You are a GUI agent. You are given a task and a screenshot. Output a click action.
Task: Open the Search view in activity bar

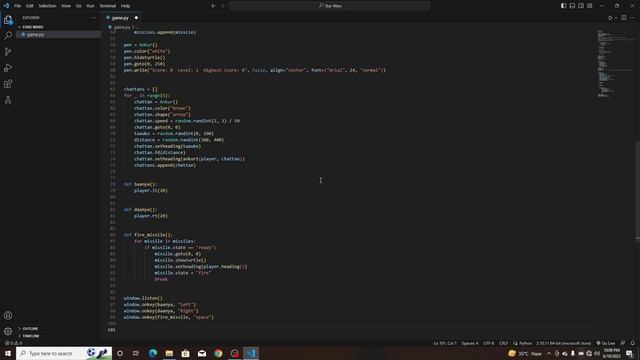tap(8, 36)
